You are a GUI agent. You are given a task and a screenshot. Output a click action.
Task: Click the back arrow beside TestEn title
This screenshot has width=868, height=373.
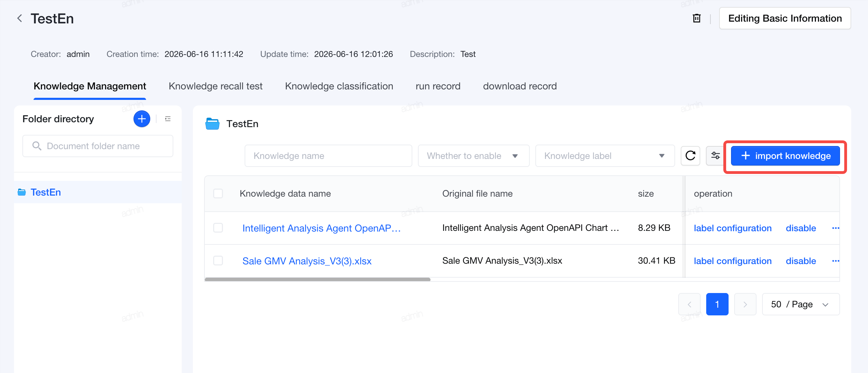tap(20, 18)
